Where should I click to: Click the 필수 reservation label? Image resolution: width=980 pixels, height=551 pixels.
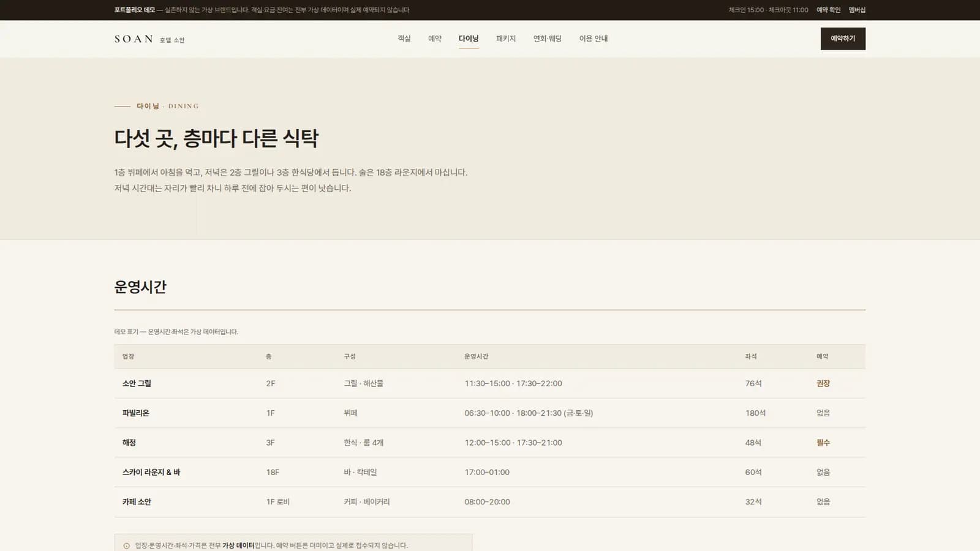point(823,443)
